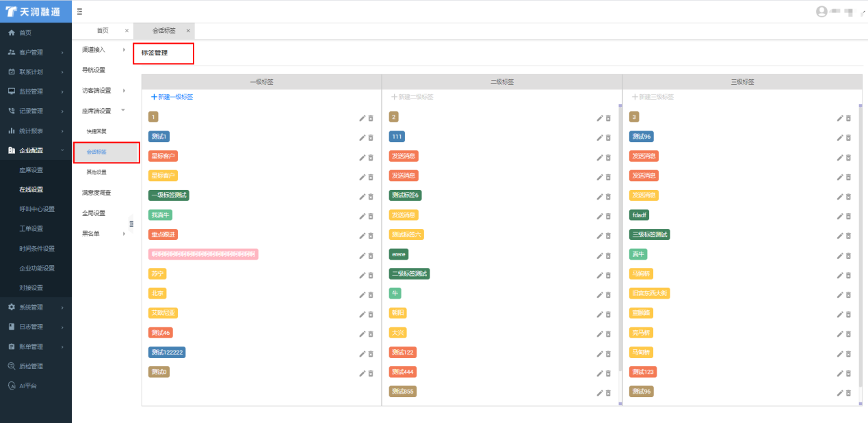This screenshot has height=423, width=868.
Task: Edit the 二级标签测试 tag
Action: (x=600, y=275)
